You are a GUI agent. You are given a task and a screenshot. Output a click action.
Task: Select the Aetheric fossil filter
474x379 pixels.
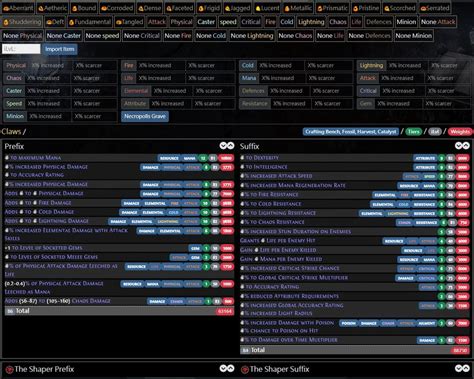coord(53,8)
